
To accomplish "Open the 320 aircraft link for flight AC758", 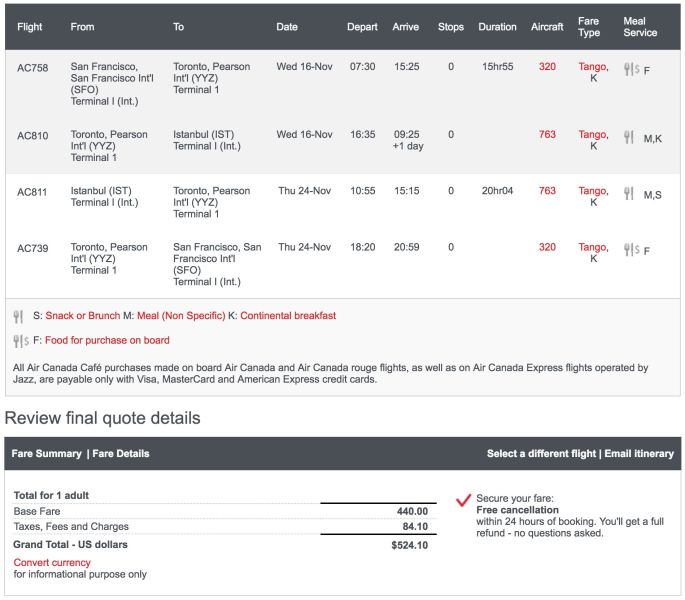I will [x=547, y=66].
